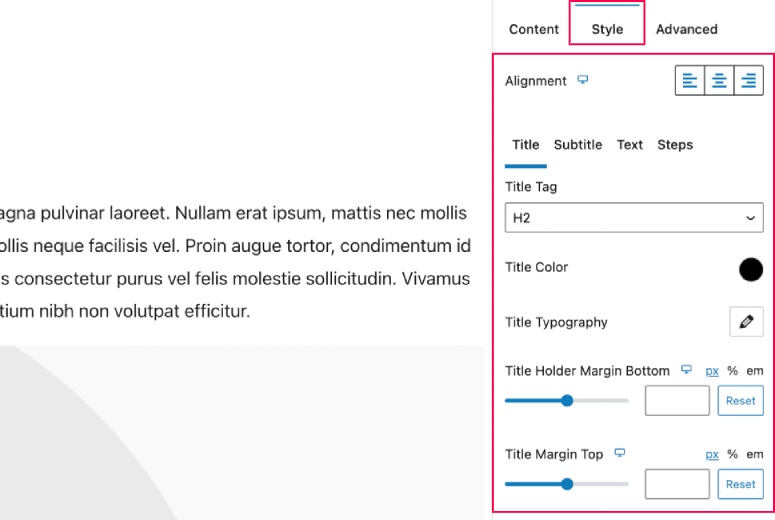Click the Title Holder Margin Bottom slider handle

click(567, 400)
